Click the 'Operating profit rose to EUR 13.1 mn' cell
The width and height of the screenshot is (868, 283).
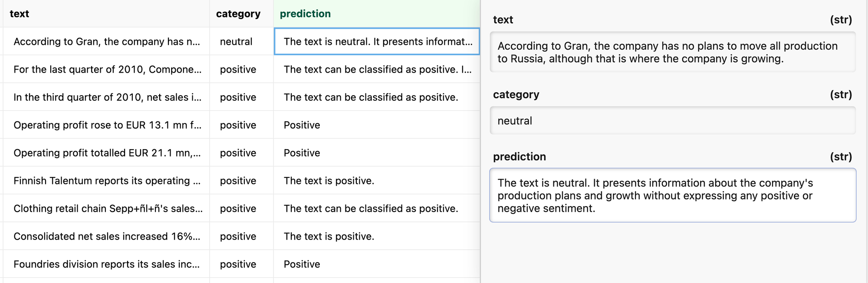pyautogui.click(x=107, y=125)
